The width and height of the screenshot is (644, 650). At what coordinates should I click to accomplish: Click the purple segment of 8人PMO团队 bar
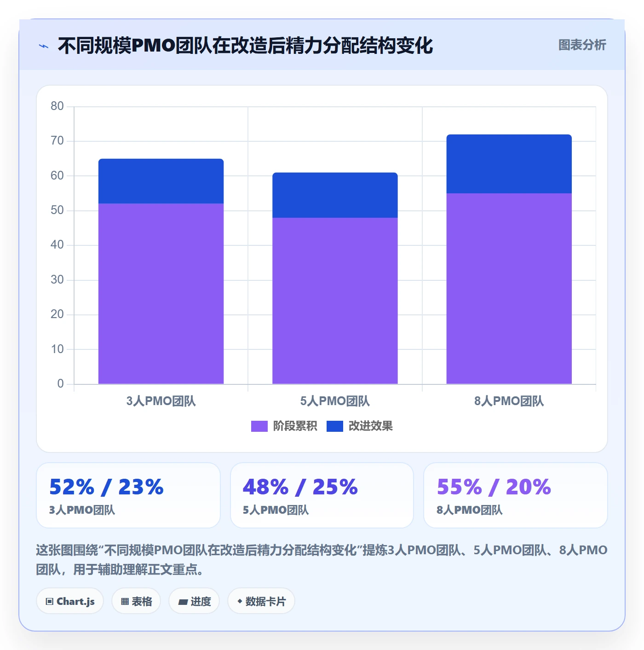pyautogui.click(x=509, y=289)
